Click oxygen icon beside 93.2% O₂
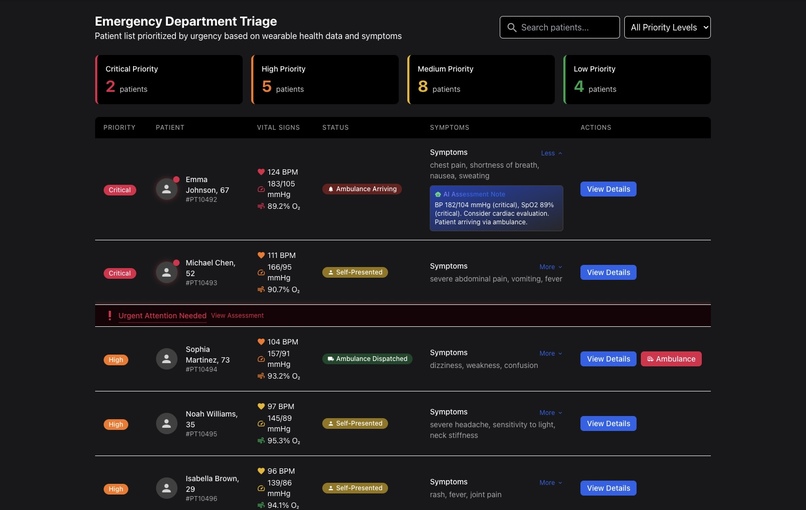This screenshot has height=510, width=806. (x=261, y=376)
